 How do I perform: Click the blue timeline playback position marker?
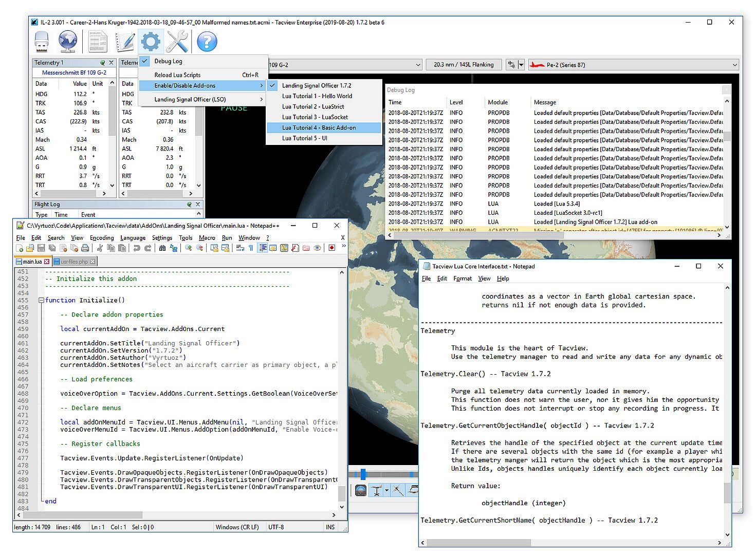click(363, 474)
